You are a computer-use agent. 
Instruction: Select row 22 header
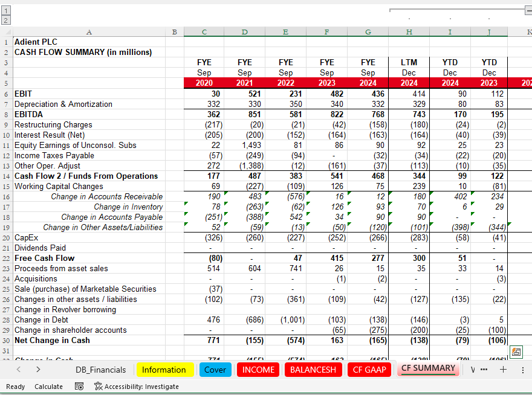pyautogui.click(x=6, y=259)
